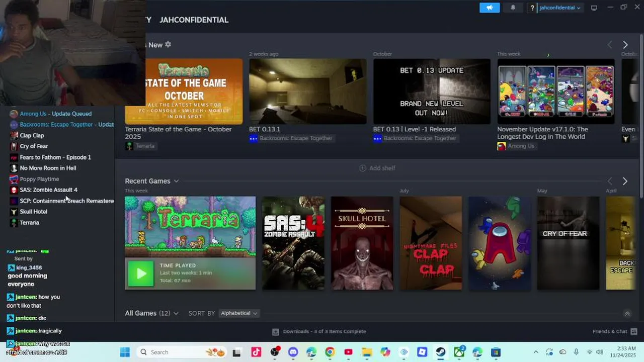Open Terraria State of the Game news
Image resolution: width=644 pixels, height=362 pixels.
pyautogui.click(x=184, y=91)
